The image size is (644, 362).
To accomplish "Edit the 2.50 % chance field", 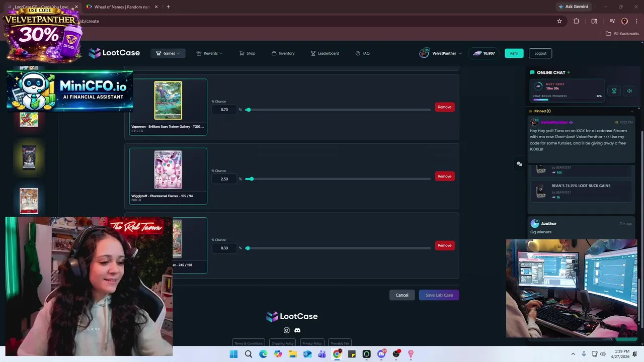I will coord(224,179).
